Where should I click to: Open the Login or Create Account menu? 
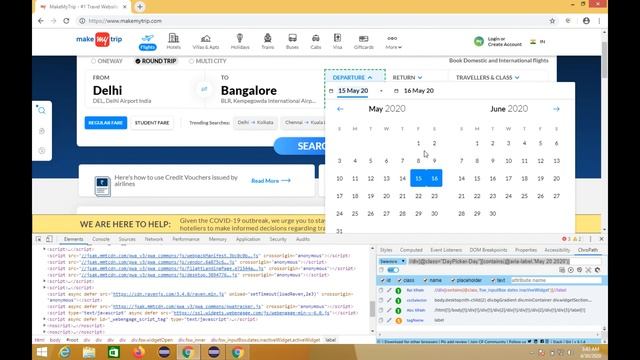[498, 41]
